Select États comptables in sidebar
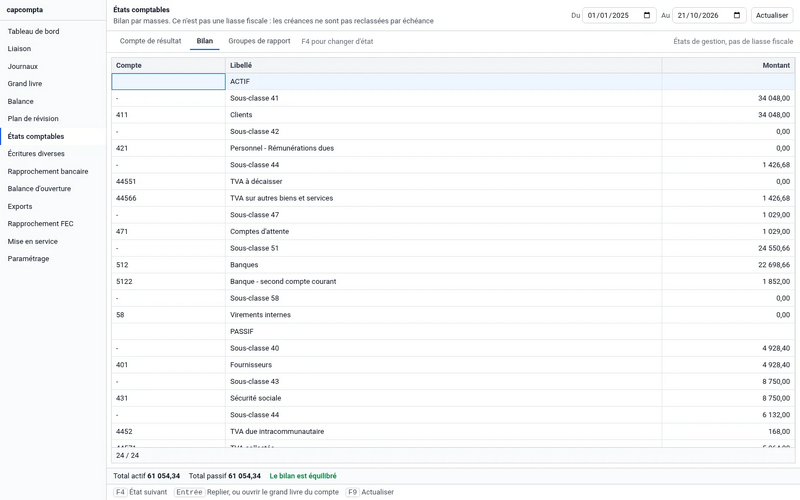Viewport: 800px width, 500px height. tap(53, 136)
